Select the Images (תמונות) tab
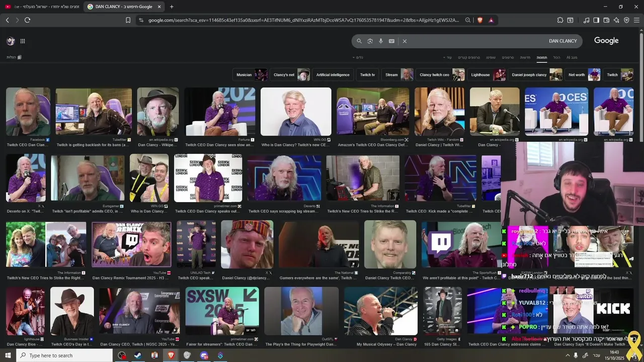This screenshot has width=644, height=362. tap(542, 57)
